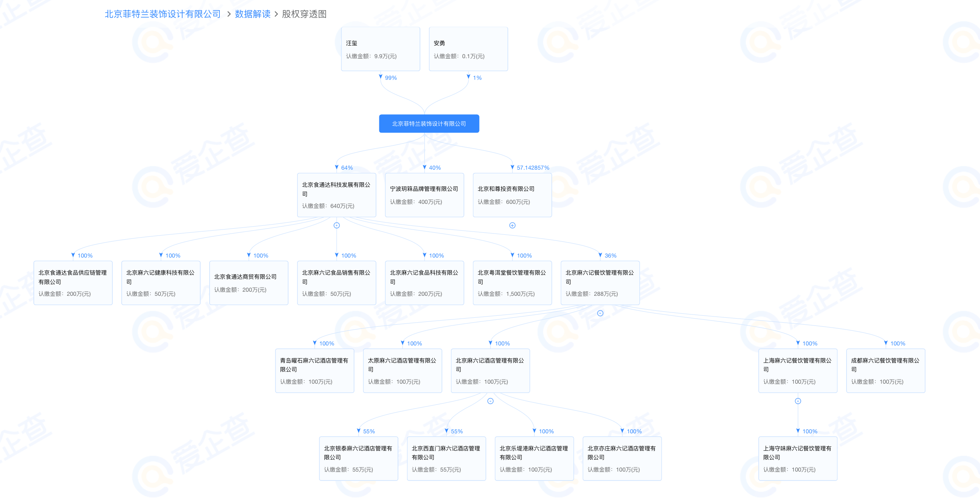
Task: Open 北京菲特兰装饰设计有限公司 breadcrumb link
Action: tap(162, 14)
